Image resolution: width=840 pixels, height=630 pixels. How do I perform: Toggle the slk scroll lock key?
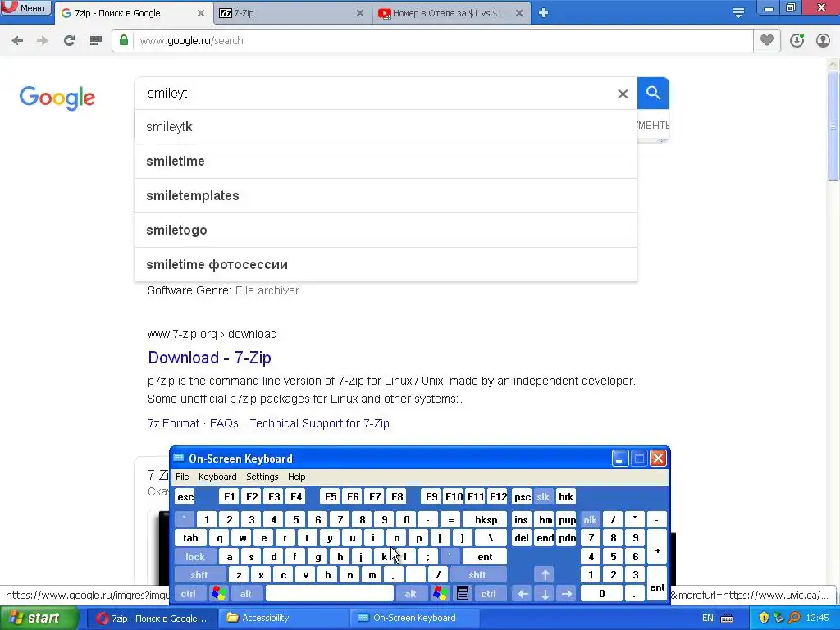coord(543,496)
